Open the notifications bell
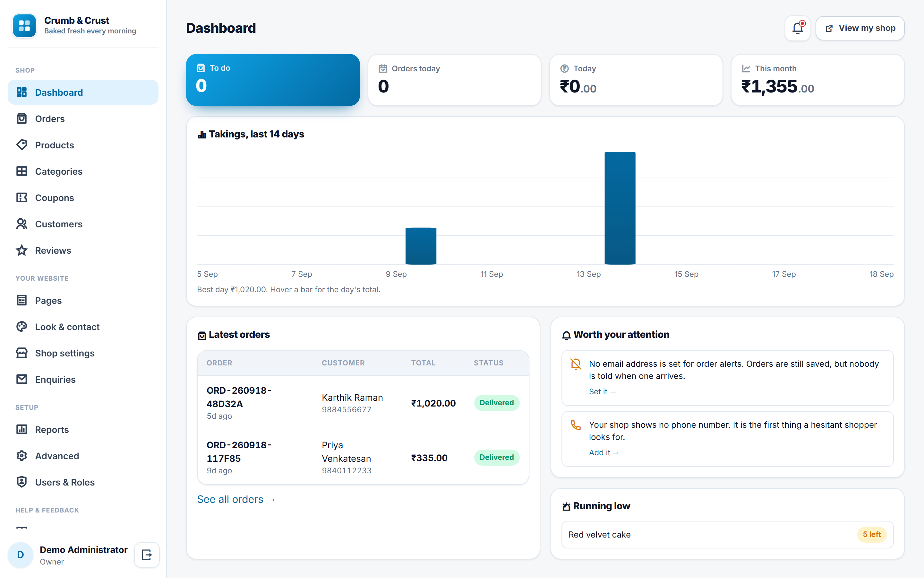The image size is (924, 578). point(797,28)
